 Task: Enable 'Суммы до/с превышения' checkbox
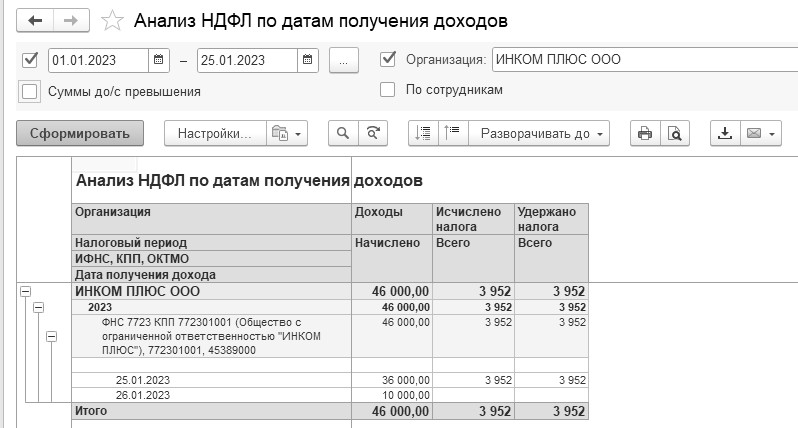point(30,92)
